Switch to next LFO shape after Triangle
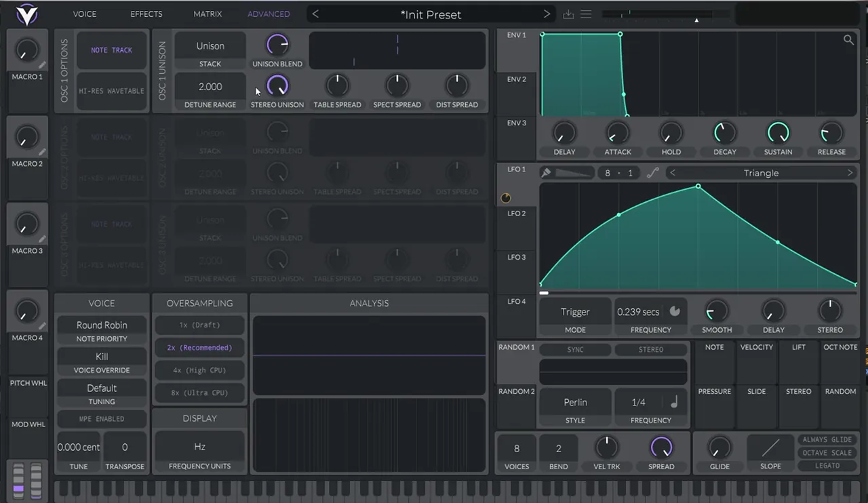Viewport: 868px width, 503px height. [x=850, y=173]
